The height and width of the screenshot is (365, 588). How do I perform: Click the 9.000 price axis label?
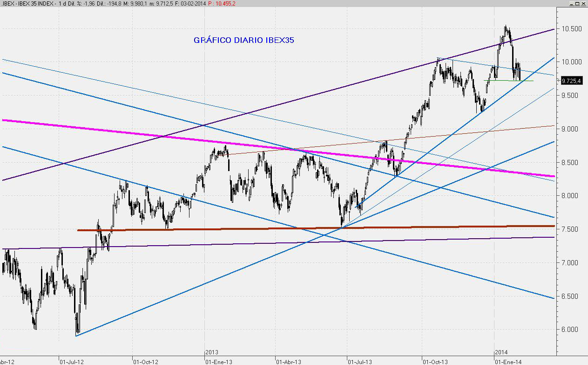[x=570, y=129]
